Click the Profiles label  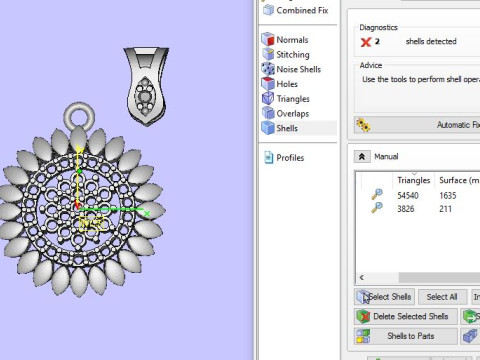290,158
